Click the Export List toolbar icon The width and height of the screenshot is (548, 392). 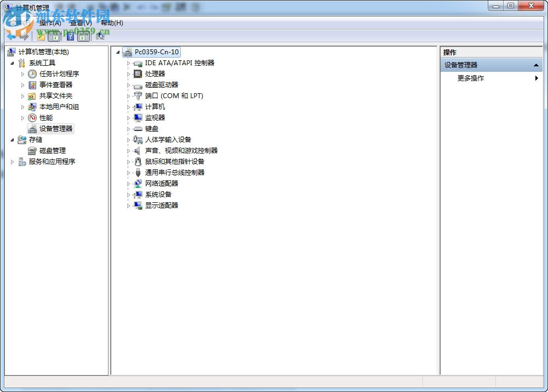[41, 36]
